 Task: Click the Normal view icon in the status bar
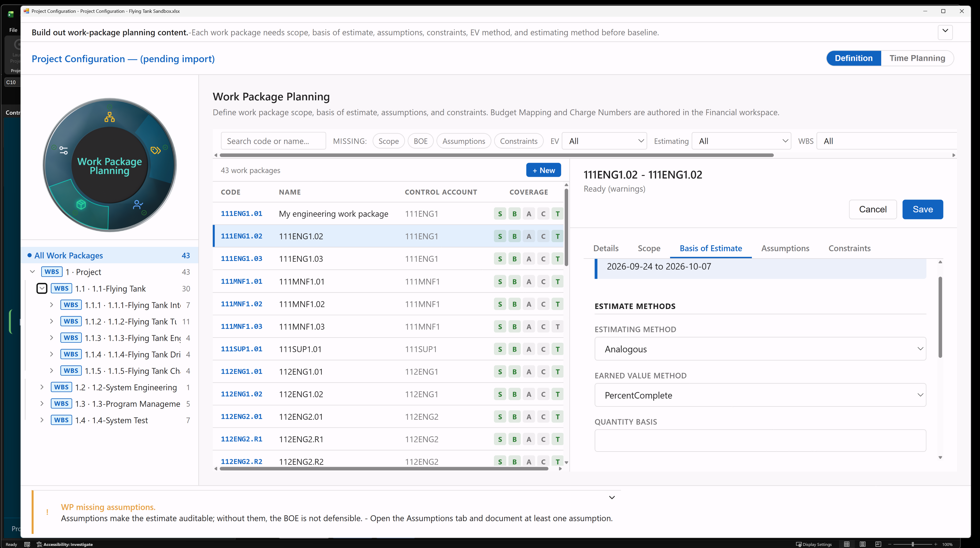[x=846, y=544]
